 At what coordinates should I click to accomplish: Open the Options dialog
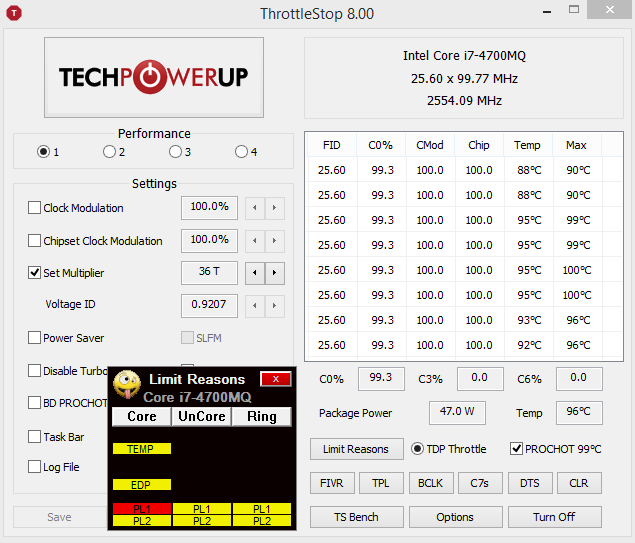pos(456,517)
